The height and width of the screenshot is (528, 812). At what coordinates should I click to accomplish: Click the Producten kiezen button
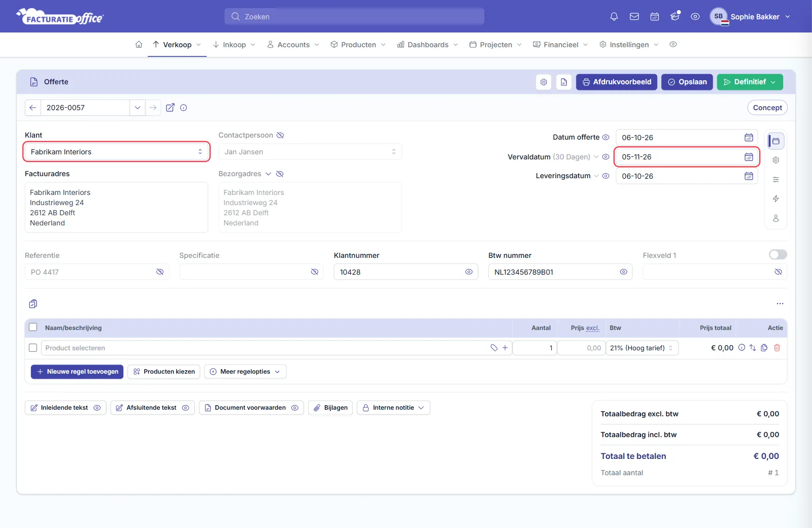click(x=164, y=372)
